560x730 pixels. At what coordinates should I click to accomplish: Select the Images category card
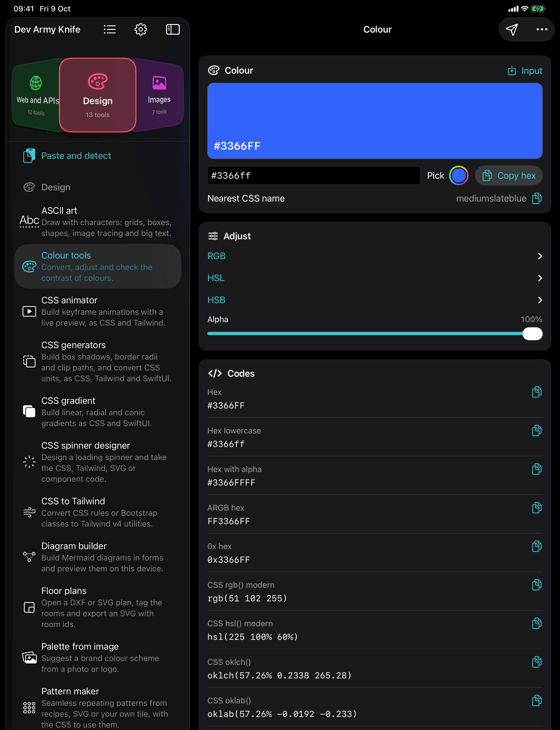click(160, 95)
